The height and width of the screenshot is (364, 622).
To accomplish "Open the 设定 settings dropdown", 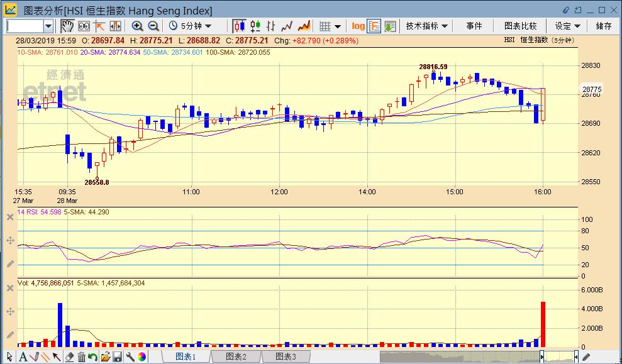I will 568,26.
